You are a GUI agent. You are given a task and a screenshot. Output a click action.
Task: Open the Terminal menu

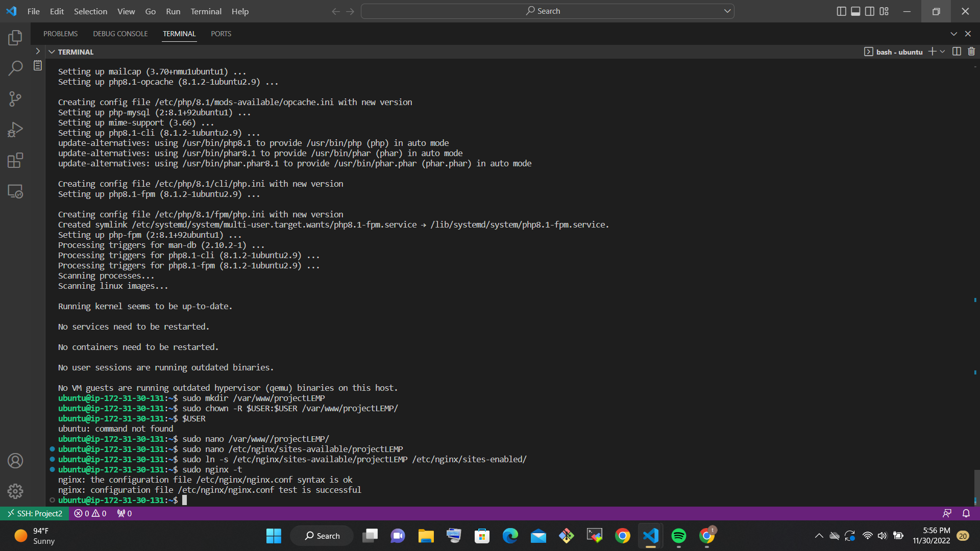click(206, 11)
